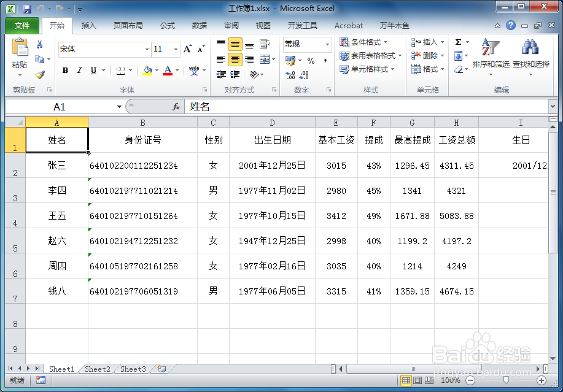Click the AutoSum sigma icon
This screenshot has height=392, width=563.
pyautogui.click(x=458, y=42)
